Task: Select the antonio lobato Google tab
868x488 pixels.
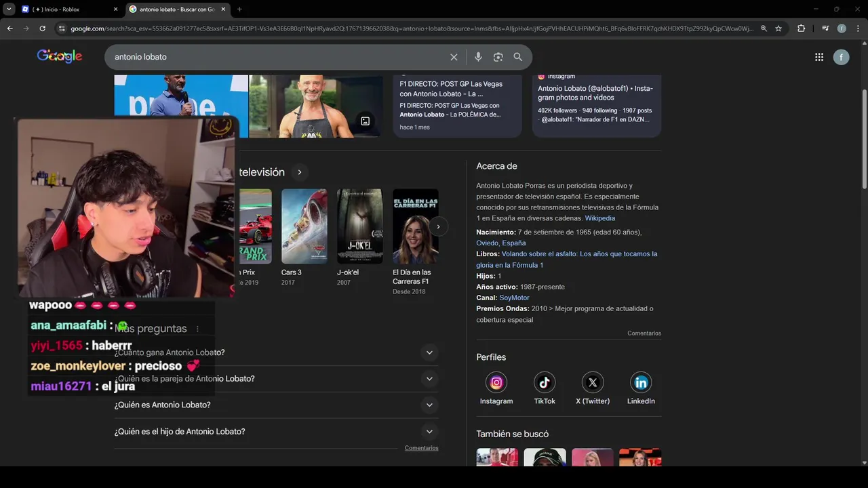Action: point(178,9)
